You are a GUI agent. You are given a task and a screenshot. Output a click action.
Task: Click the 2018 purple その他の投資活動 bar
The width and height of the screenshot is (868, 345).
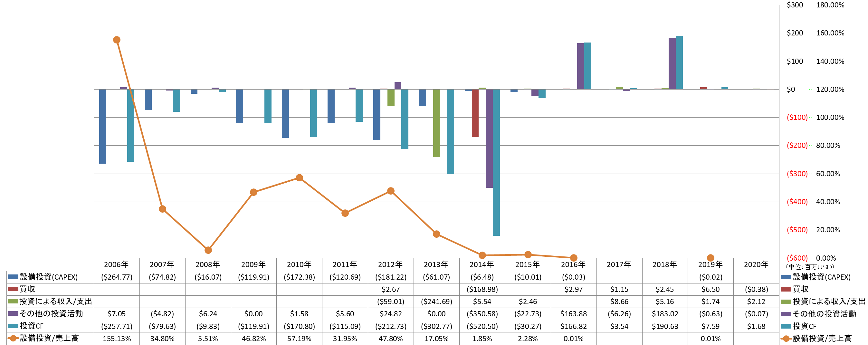672,64
